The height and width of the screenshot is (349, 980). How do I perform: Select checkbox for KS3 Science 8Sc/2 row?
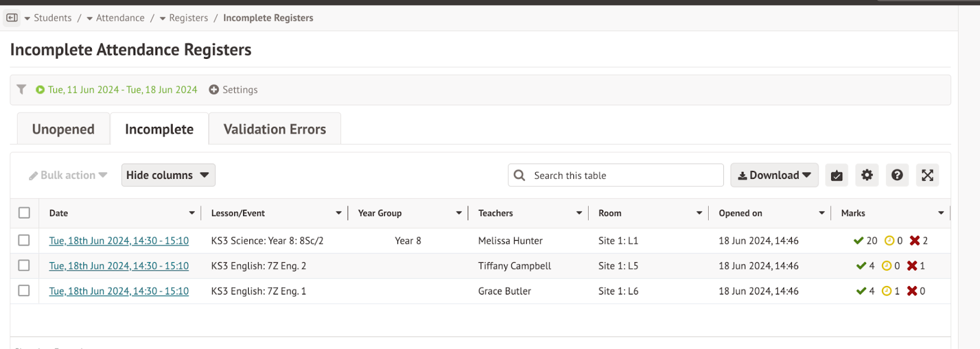pos(24,240)
